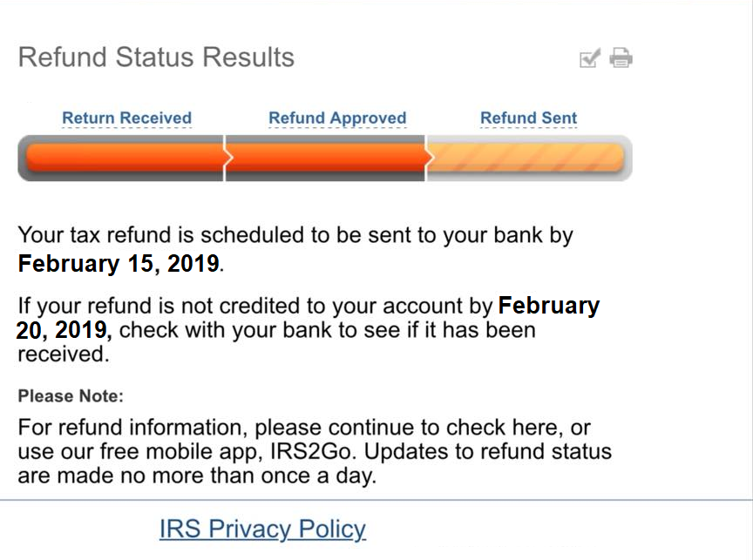Viewport: 753px width, 560px height.
Task: Click the striped light-orange progress segment
Action: coord(526,158)
